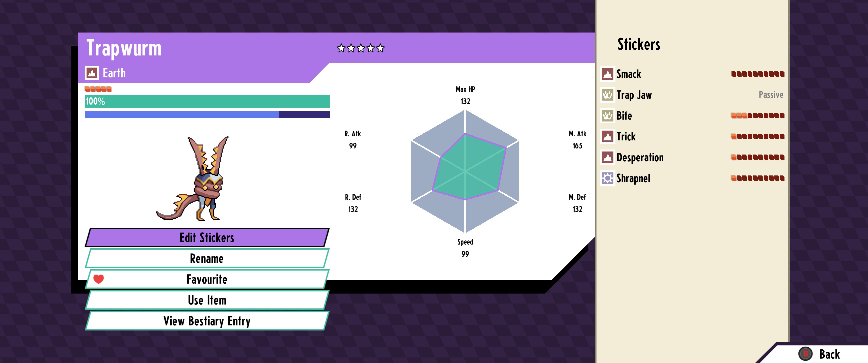Click the red B button icon

pyautogui.click(x=805, y=354)
